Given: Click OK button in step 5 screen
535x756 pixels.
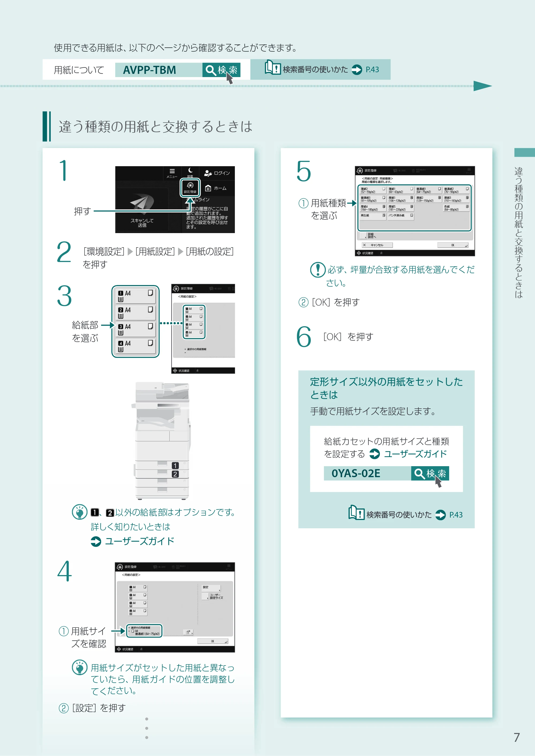Looking at the screenshot, I should point(453,245).
